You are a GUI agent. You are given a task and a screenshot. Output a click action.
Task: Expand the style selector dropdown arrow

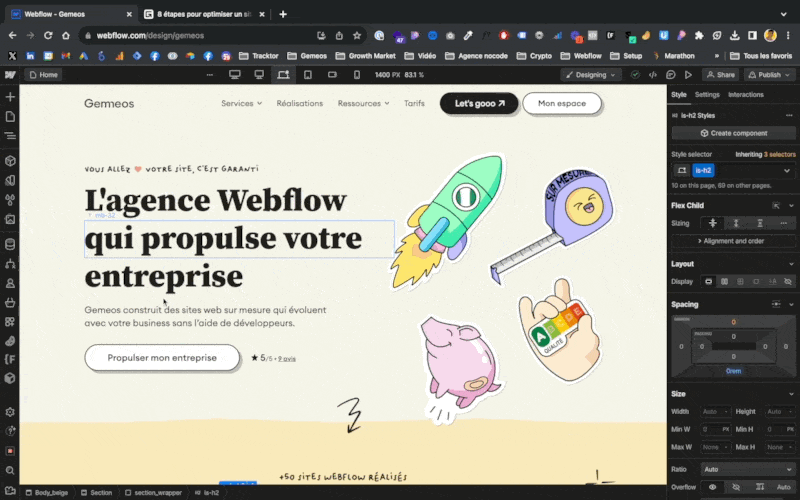coord(787,170)
